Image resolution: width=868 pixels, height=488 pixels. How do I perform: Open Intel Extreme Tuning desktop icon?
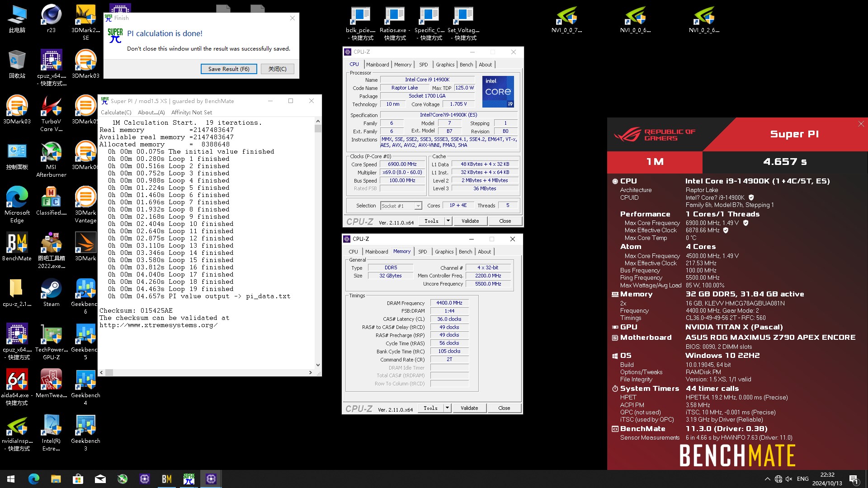click(x=51, y=433)
